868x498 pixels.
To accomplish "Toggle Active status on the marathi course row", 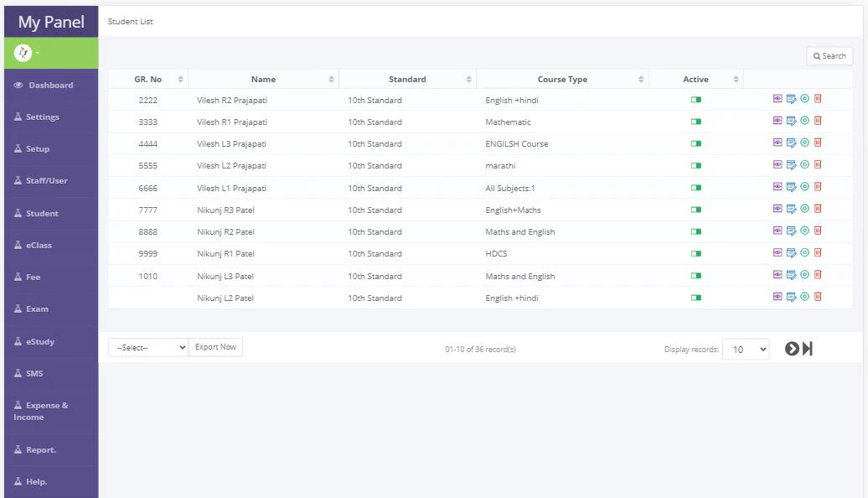I will tap(695, 165).
